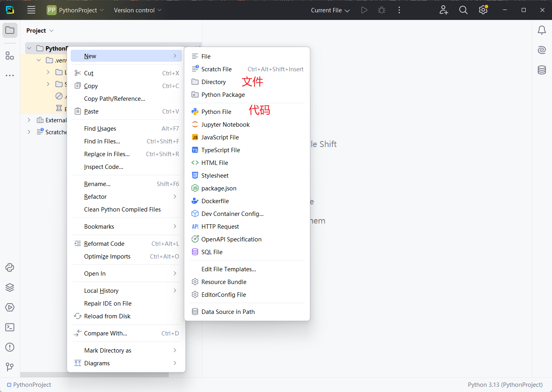Show more tool windows ellipsis
The height and width of the screenshot is (392, 552).
(10, 75)
